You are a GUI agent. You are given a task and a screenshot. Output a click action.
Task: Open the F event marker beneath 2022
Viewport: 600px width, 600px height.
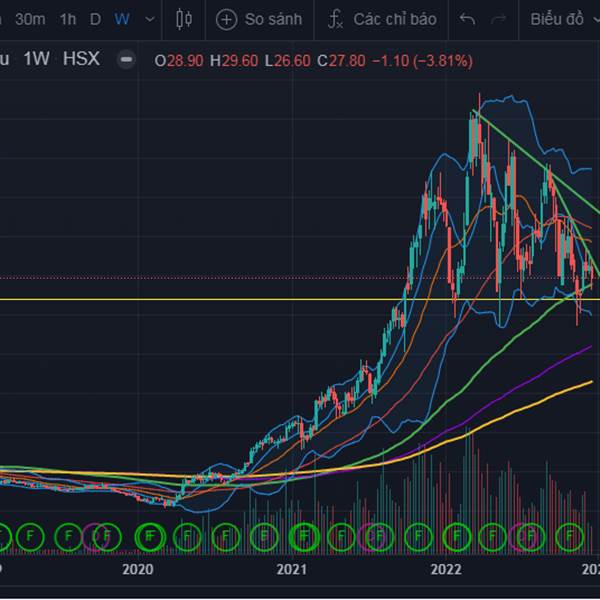tap(457, 536)
